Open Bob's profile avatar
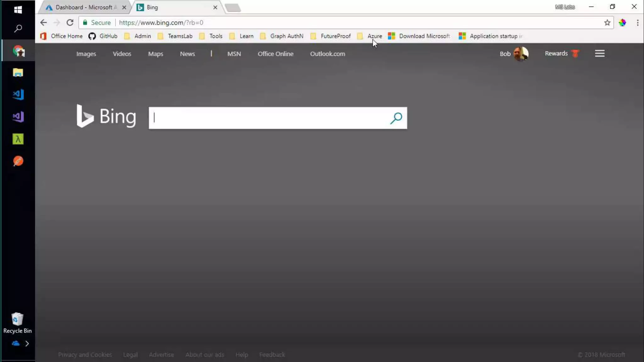Image resolution: width=644 pixels, height=362 pixels. (521, 53)
